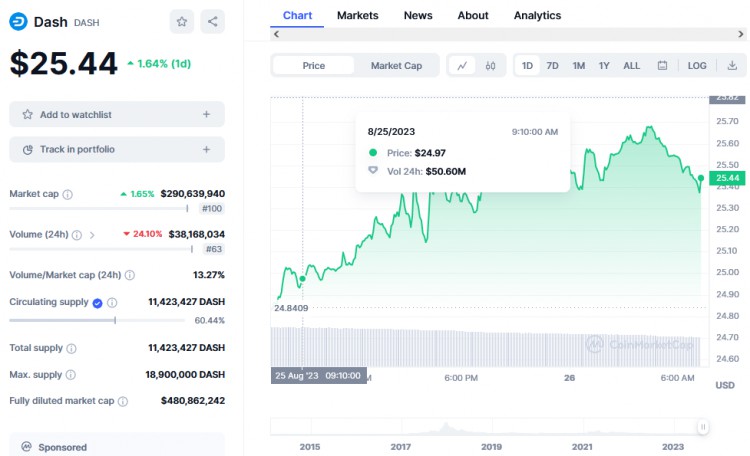
Task: Click the #63 volume rank badge
Action: pos(214,249)
